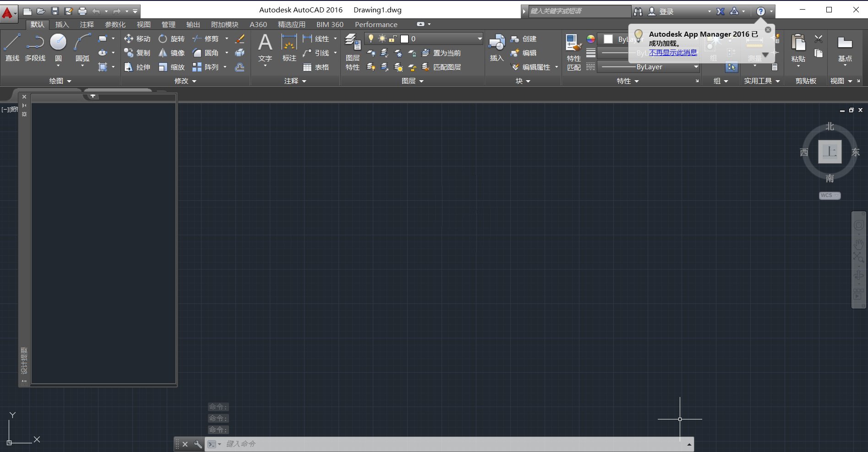Switch to the 注释 ribbon tab
This screenshot has height=452, width=868.
pyautogui.click(x=87, y=24)
